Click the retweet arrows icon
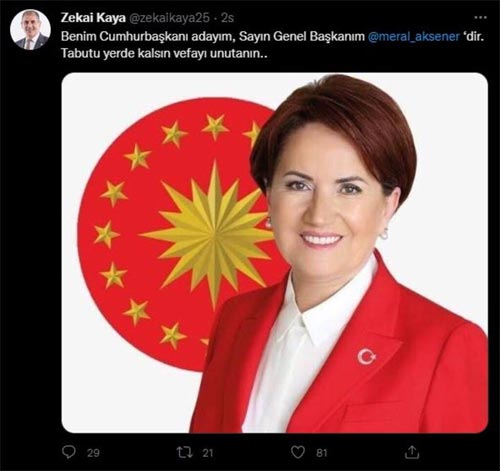Viewport: 500px width, 471px height. (184, 452)
